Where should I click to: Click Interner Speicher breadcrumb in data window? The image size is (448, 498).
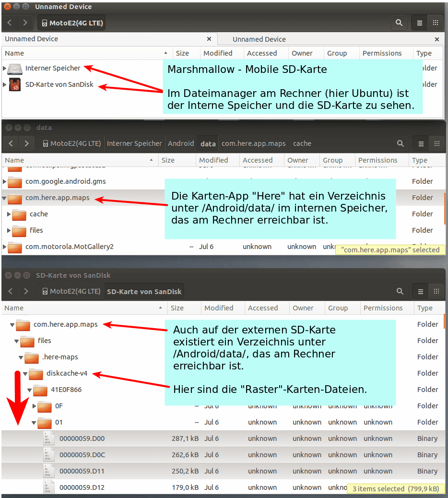point(134,143)
